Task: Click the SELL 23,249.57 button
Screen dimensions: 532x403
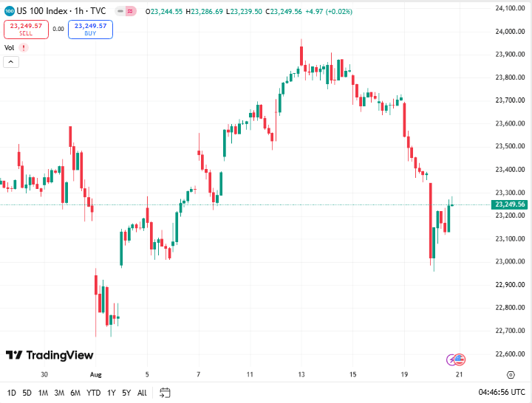Action: click(26, 29)
